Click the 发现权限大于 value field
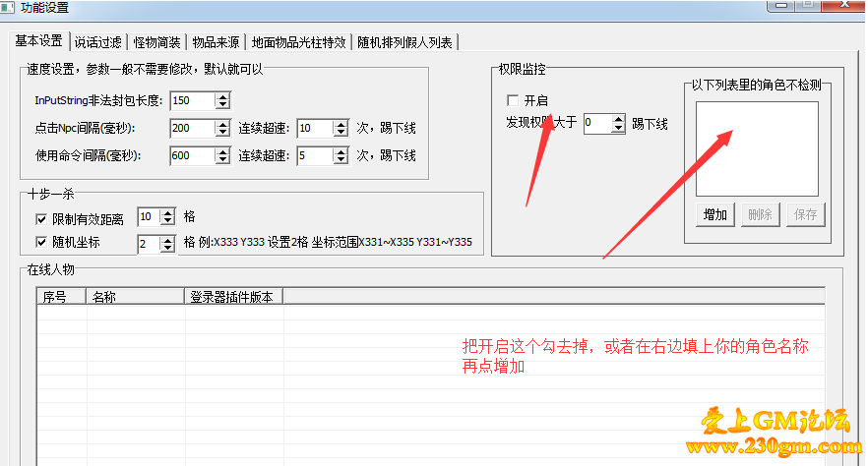Viewport: 868px width, 466px height. click(597, 123)
